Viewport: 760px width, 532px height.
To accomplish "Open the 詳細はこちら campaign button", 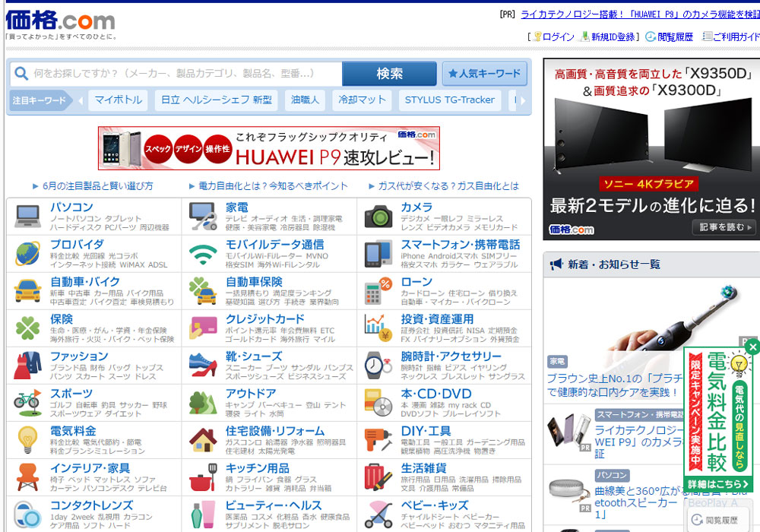I will 717,484.
